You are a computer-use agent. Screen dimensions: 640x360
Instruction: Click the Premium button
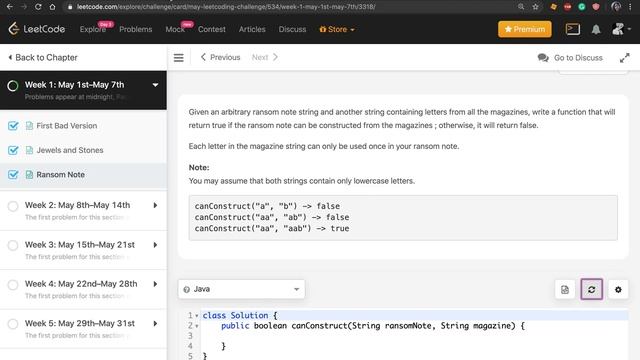[x=524, y=29]
